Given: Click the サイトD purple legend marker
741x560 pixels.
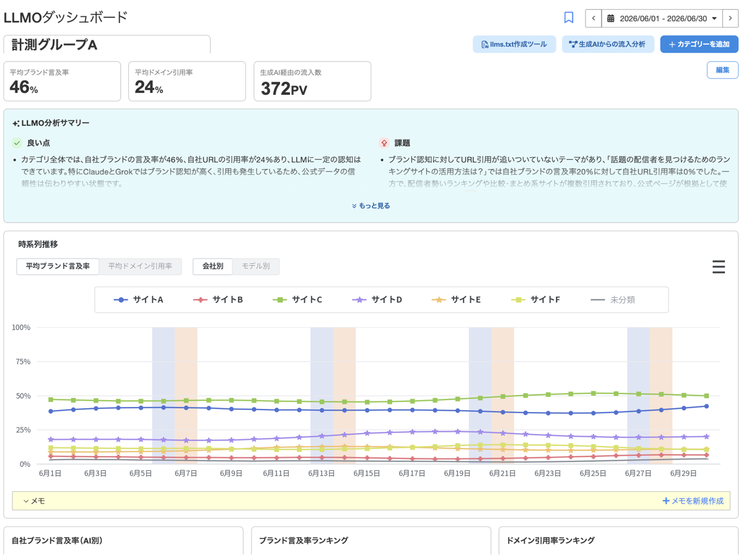Looking at the screenshot, I should pyautogui.click(x=359, y=300).
